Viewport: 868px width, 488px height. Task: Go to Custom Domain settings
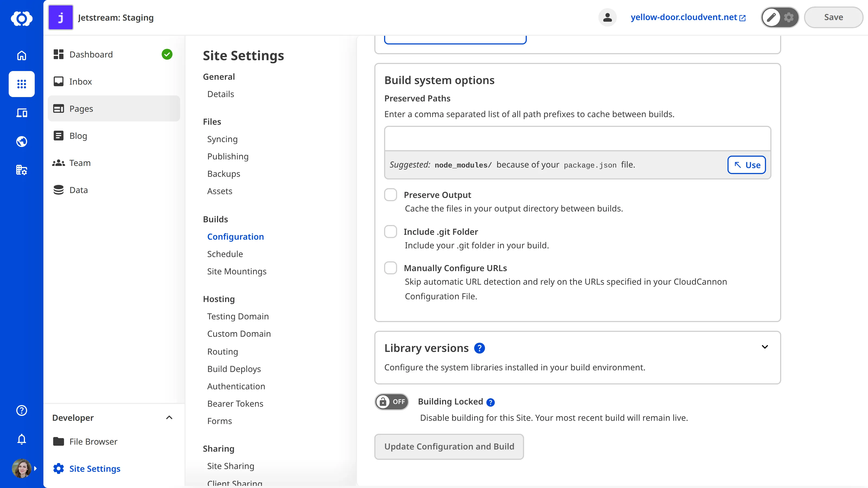click(x=239, y=334)
